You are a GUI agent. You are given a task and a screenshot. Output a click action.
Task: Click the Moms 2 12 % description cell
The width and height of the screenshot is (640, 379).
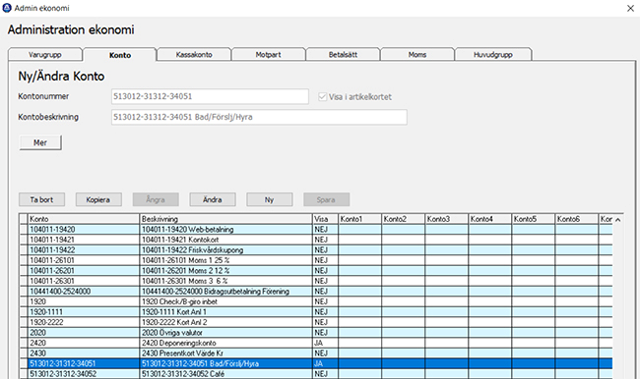[x=226, y=271]
